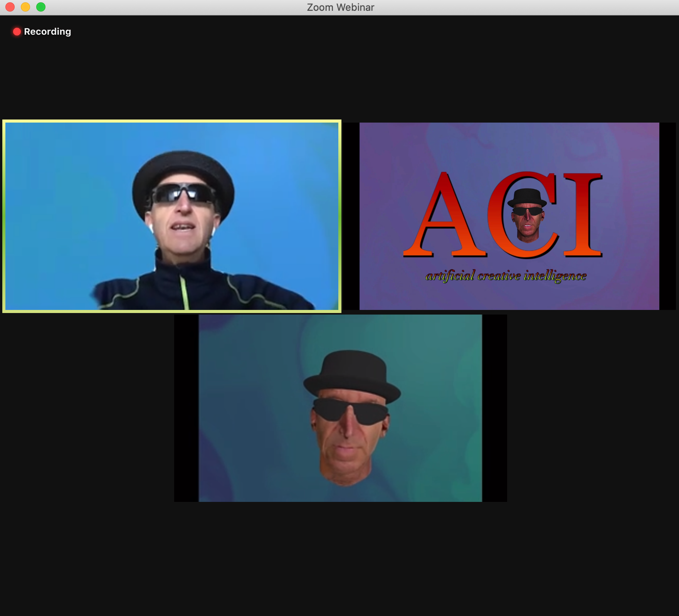The image size is (679, 616).
Task: Click the Recording status label
Action: coord(47,32)
